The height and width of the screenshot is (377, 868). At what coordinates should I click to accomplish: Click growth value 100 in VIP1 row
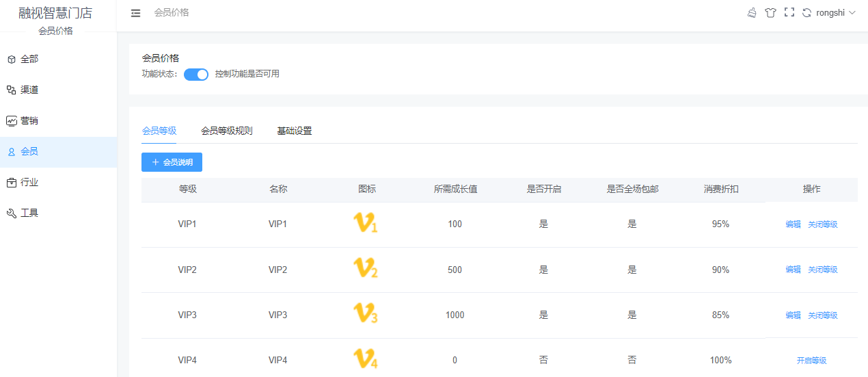point(455,224)
